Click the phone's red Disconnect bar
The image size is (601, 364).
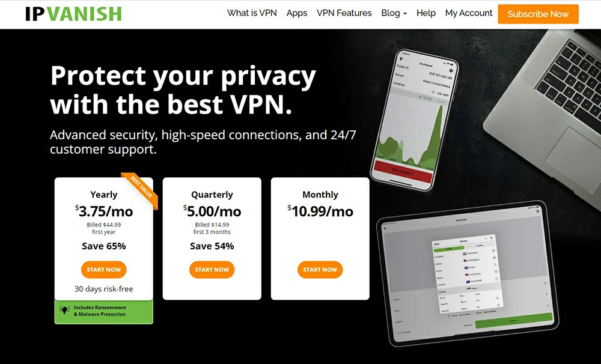pos(403,172)
